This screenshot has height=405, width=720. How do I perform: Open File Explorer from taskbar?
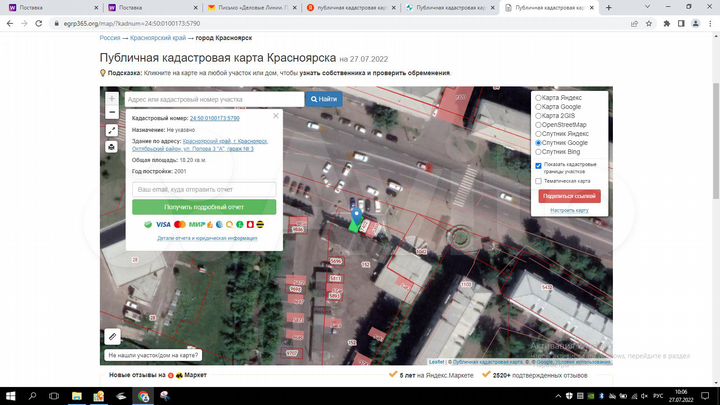point(77,396)
